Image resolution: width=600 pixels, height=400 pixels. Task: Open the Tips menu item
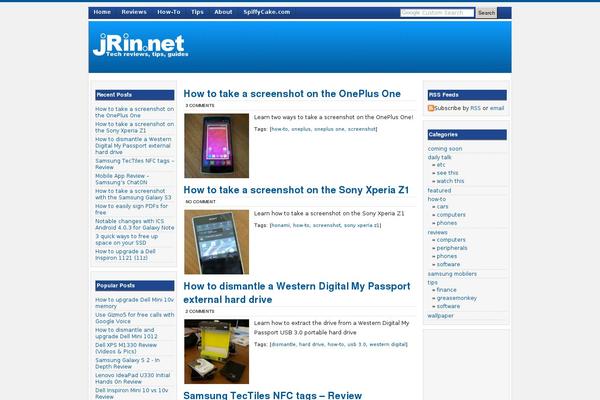[x=197, y=12]
